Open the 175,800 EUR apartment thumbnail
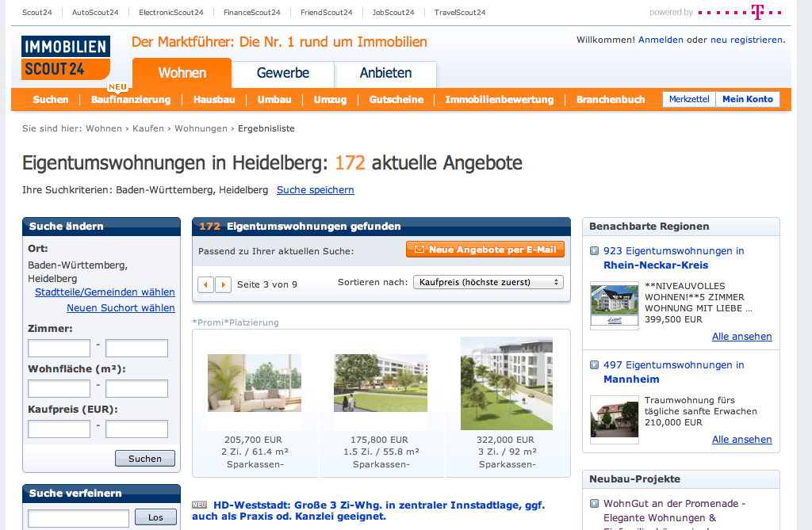This screenshot has height=530, width=812. 381,383
